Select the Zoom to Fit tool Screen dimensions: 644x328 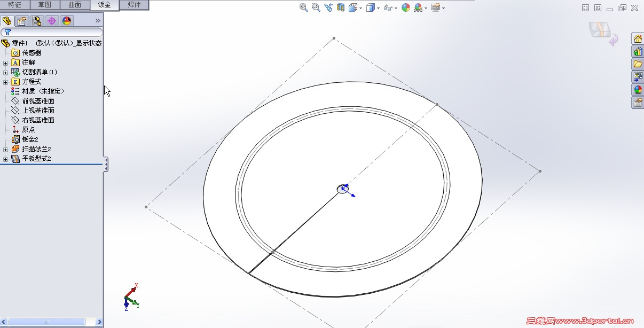(303, 7)
